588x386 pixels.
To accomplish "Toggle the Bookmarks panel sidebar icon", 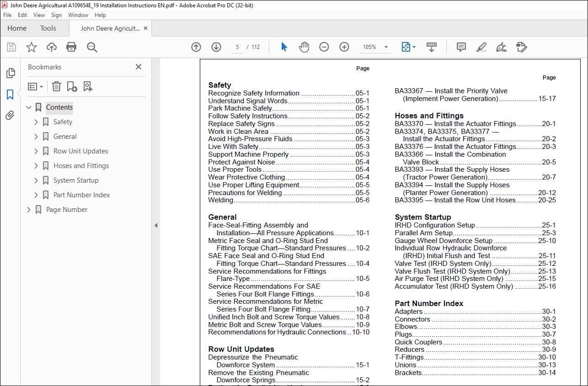I will (10, 95).
